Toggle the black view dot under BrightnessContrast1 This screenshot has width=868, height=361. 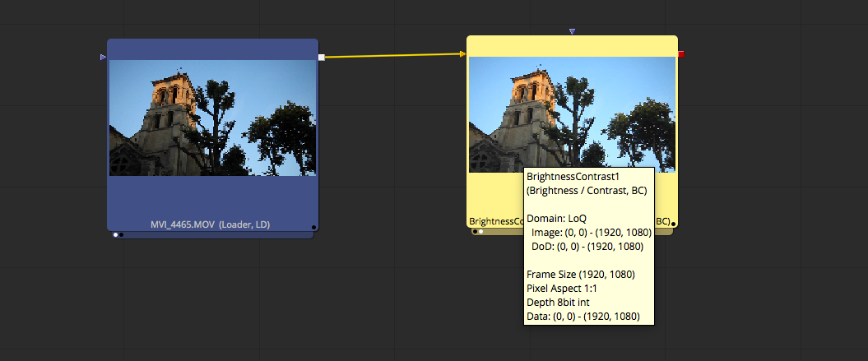[x=475, y=232]
